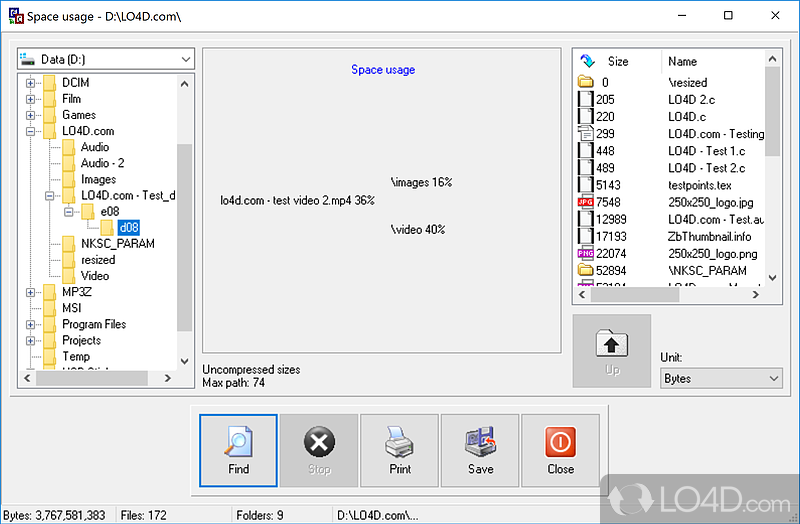
Task: Select the resized folder icon in tree
Action: pos(68,260)
